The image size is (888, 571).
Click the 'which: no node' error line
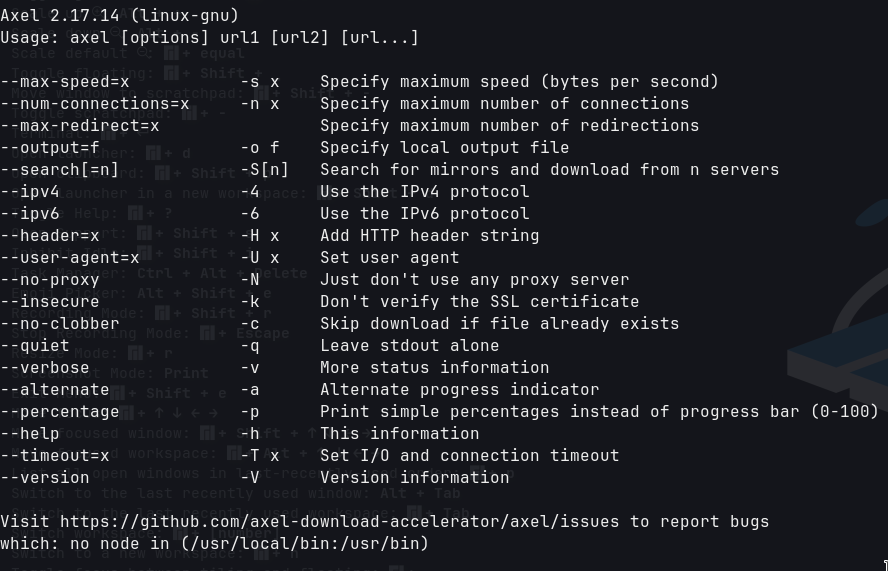215,544
